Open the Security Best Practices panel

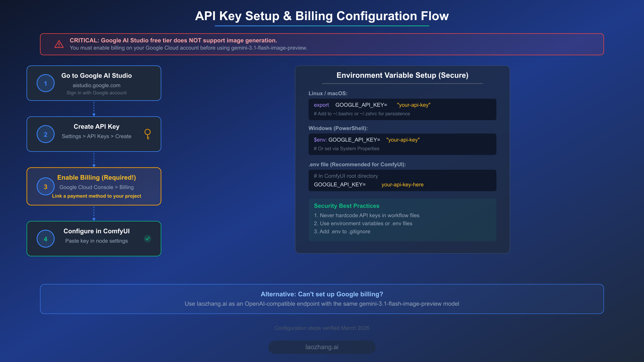coord(402,219)
